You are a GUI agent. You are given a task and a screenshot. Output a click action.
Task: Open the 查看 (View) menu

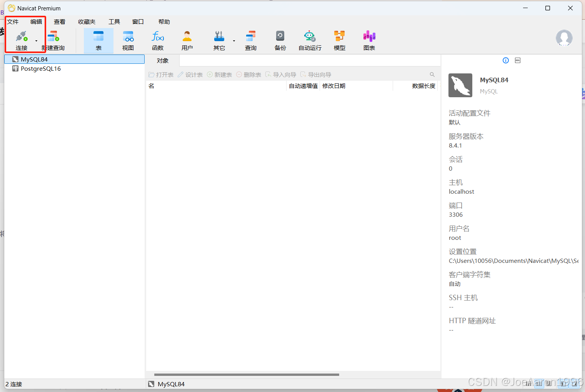pyautogui.click(x=60, y=22)
